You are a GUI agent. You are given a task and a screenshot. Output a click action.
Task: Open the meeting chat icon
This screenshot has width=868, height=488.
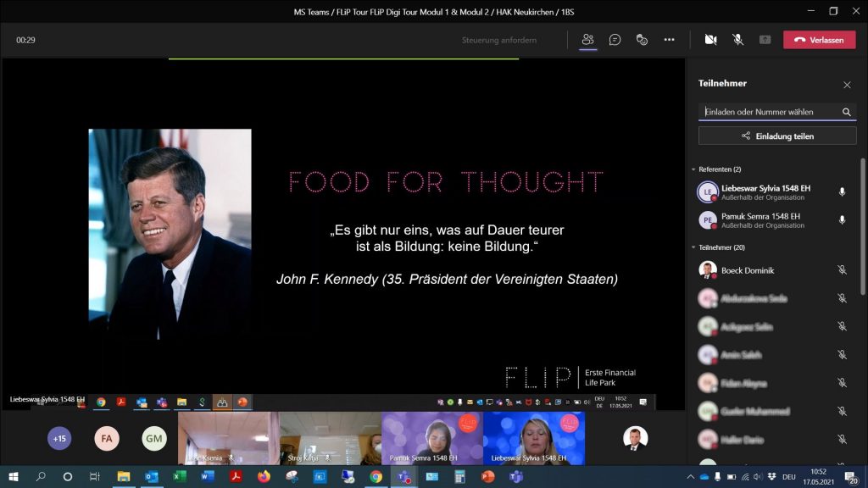615,40
